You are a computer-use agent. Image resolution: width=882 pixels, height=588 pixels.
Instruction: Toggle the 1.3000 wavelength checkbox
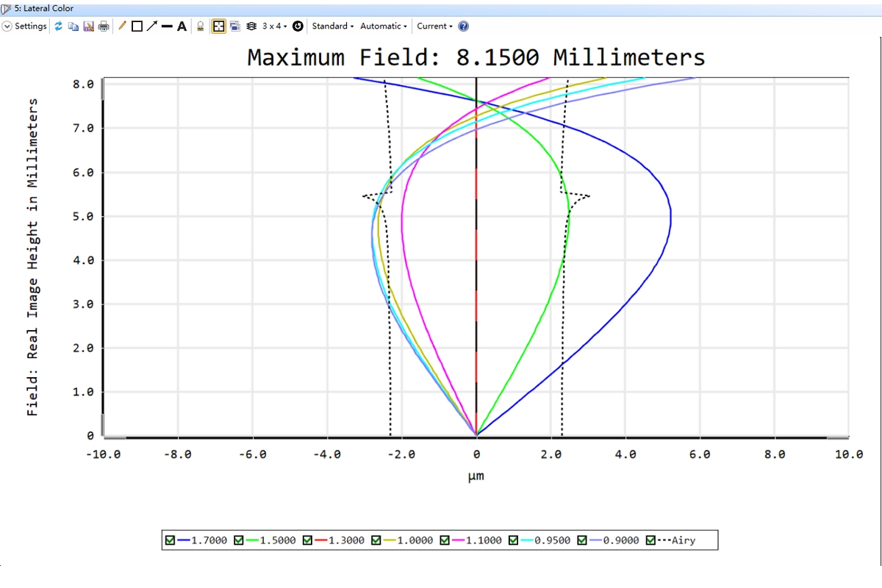(308, 540)
